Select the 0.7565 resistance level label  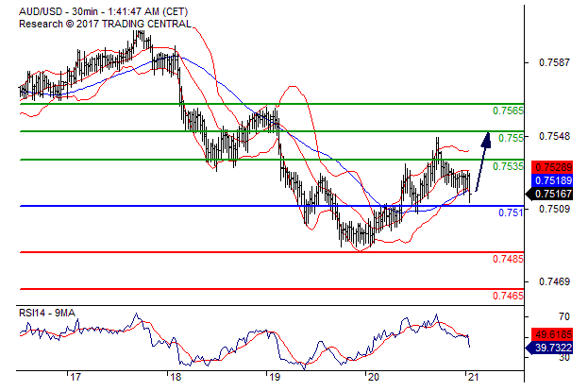[508, 110]
